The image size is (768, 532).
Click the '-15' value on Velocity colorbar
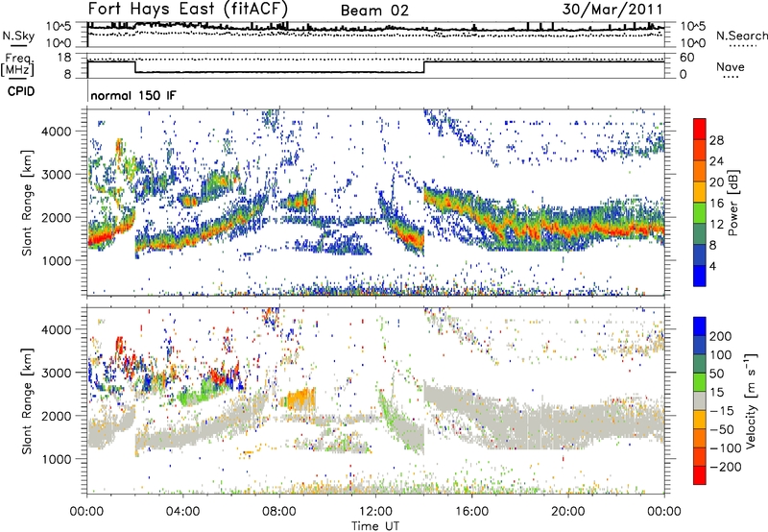pyautogui.click(x=722, y=411)
